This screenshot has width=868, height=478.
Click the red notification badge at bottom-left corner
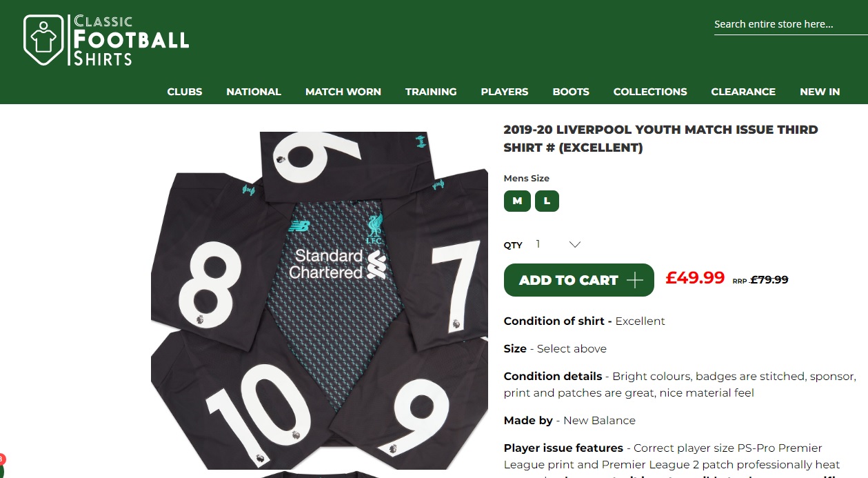(x=2, y=459)
